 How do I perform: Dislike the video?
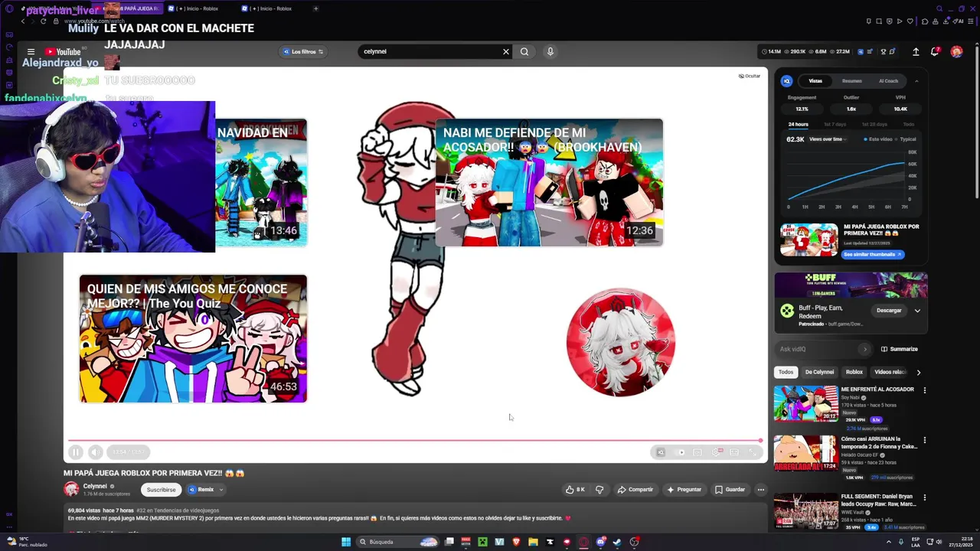(x=599, y=490)
